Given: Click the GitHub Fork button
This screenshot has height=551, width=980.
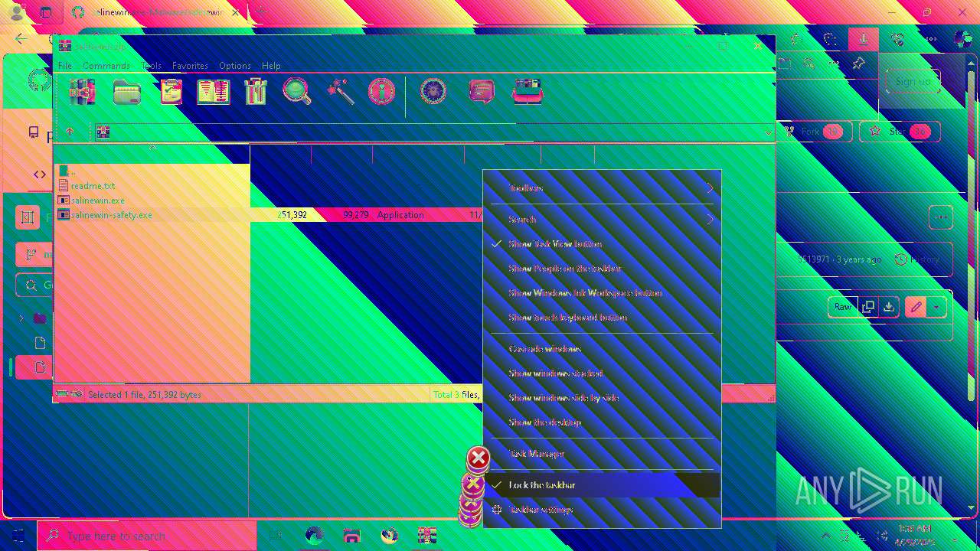Looking at the screenshot, I should click(816, 132).
